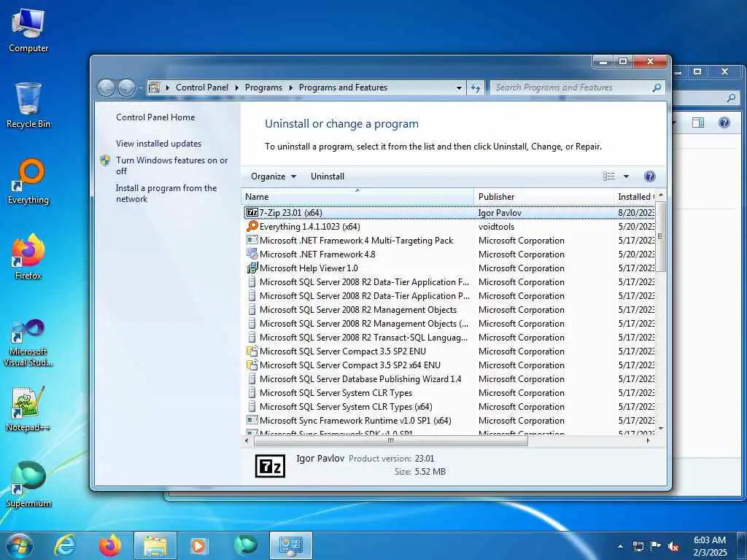Image resolution: width=747 pixels, height=560 pixels.
Task: Select the Firefox desktop shortcut
Action: pos(28,257)
